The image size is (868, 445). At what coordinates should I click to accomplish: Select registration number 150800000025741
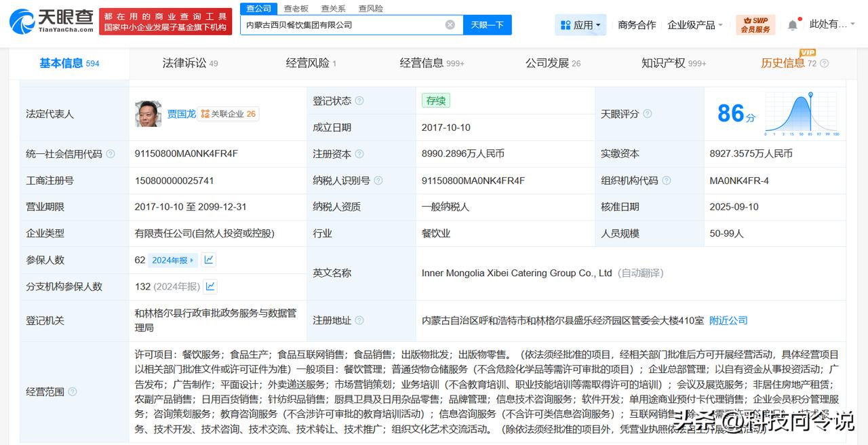point(174,180)
